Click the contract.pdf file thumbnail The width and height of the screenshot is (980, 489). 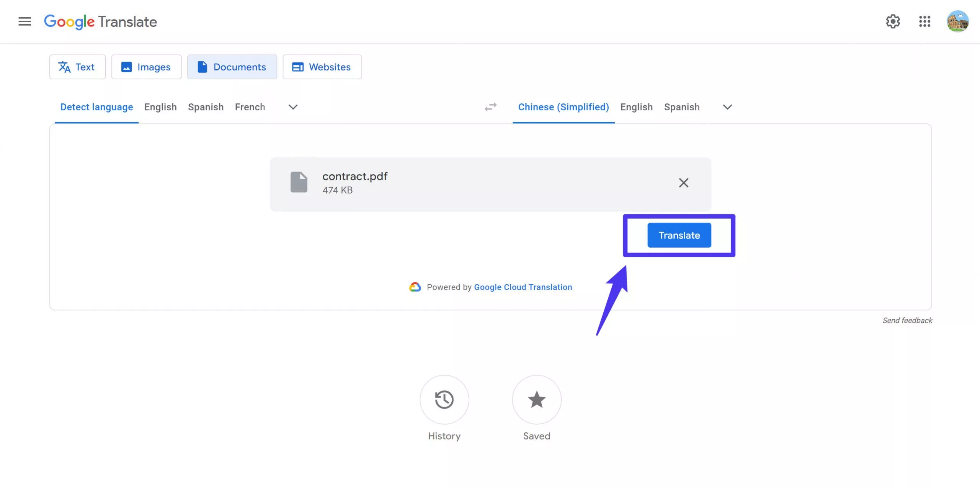(x=298, y=182)
